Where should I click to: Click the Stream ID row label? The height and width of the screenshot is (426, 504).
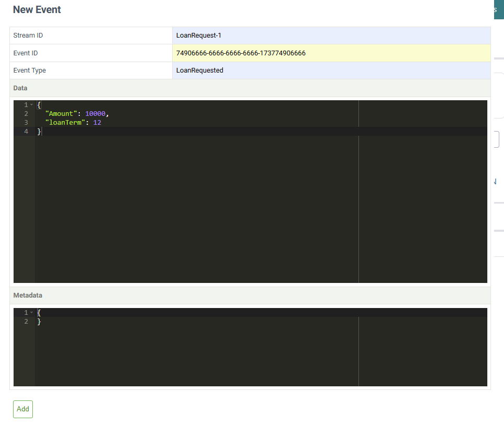pos(28,35)
